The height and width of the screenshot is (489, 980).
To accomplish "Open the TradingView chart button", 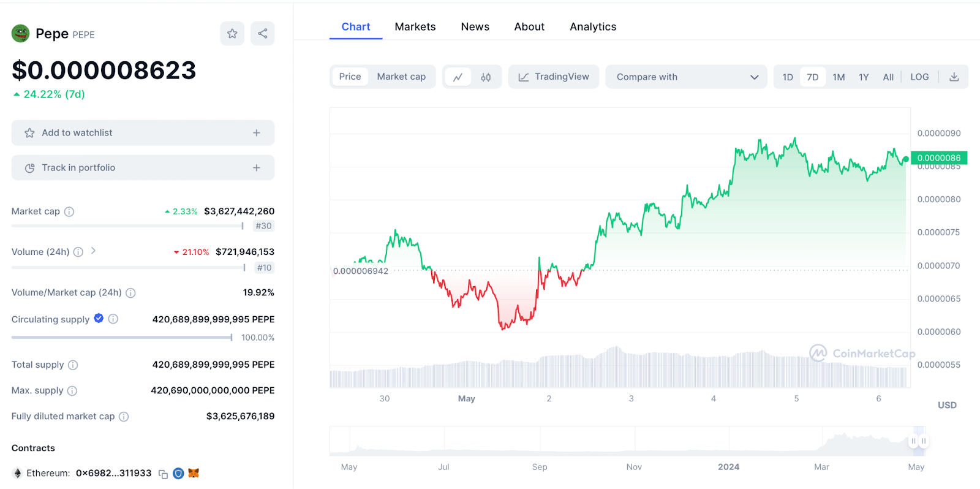I will (x=554, y=77).
